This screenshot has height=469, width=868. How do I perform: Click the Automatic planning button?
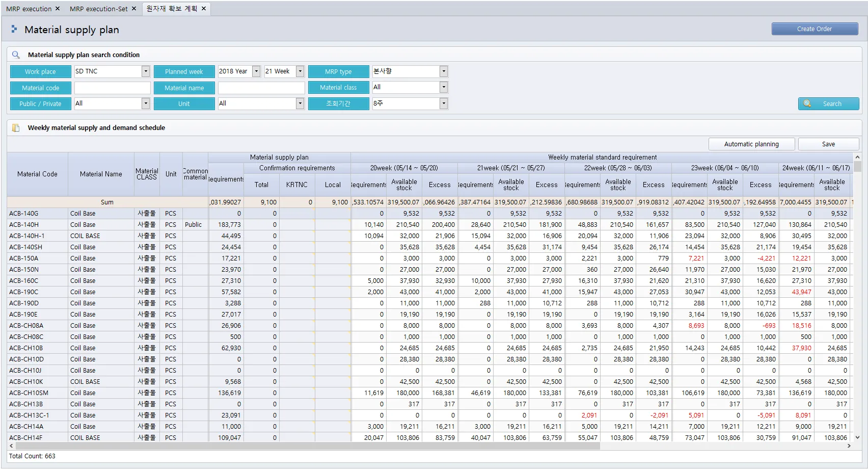[x=751, y=144]
